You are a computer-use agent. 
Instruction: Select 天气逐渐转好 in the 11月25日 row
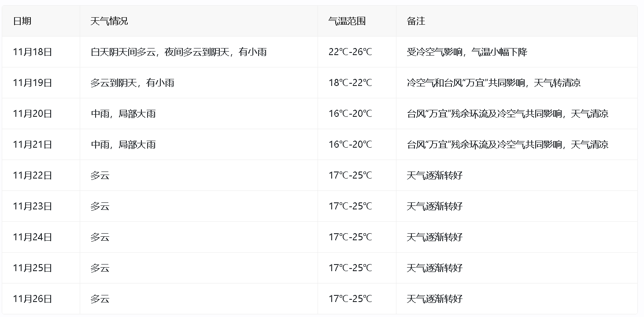[434, 268]
